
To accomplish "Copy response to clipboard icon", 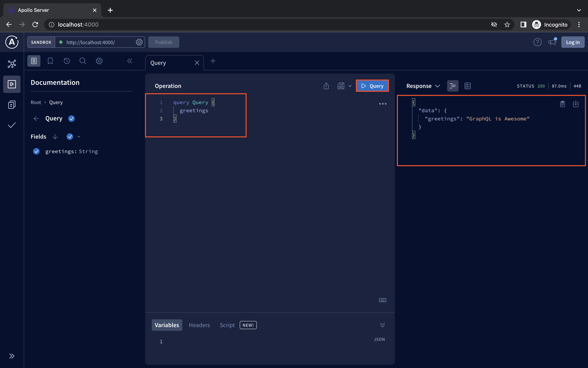I will (562, 104).
